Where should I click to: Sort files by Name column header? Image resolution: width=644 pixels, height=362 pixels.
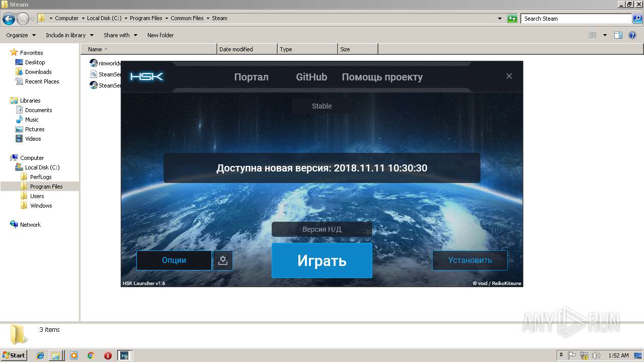(x=149, y=49)
